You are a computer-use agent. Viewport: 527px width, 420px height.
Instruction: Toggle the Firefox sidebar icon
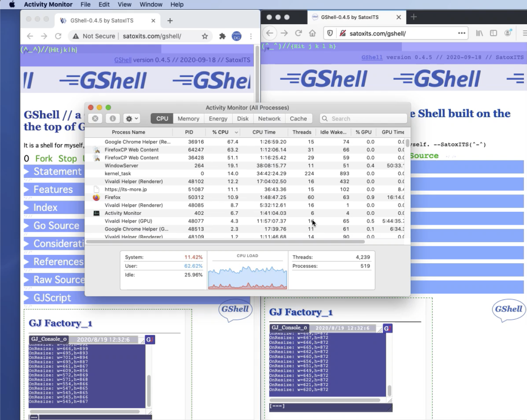click(x=493, y=33)
